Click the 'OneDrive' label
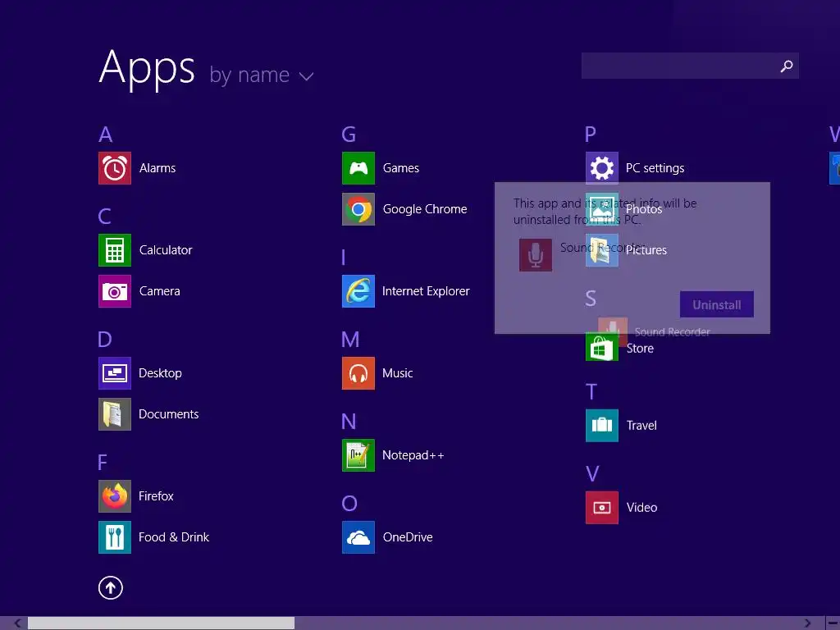 click(408, 536)
